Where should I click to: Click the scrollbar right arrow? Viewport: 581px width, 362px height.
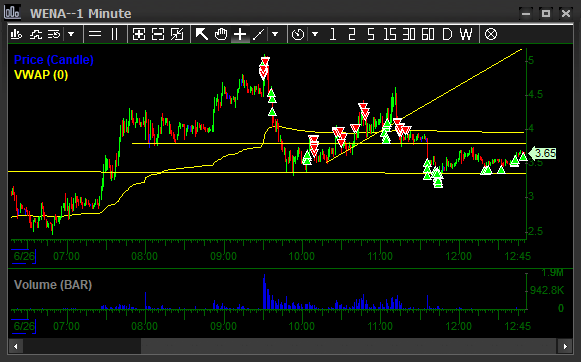tap(565, 346)
